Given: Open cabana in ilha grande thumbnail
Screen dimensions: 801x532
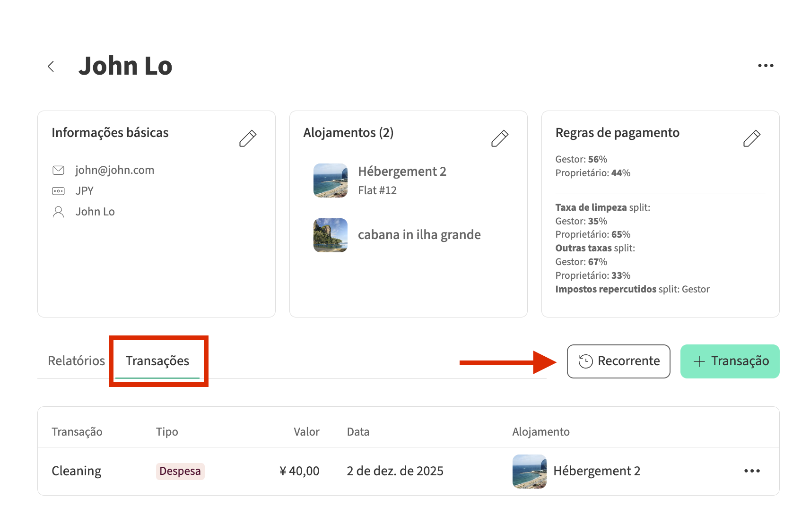Looking at the screenshot, I should (x=330, y=235).
